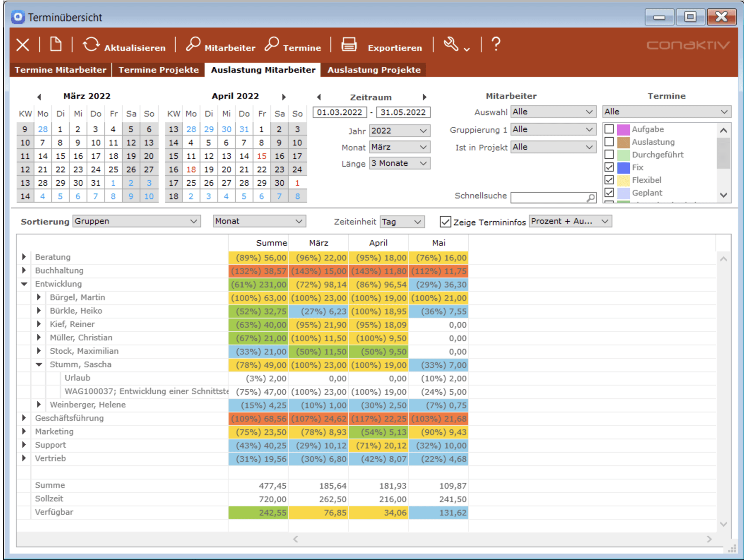
Task: Click the Termine toolbar label
Action: tap(302, 48)
